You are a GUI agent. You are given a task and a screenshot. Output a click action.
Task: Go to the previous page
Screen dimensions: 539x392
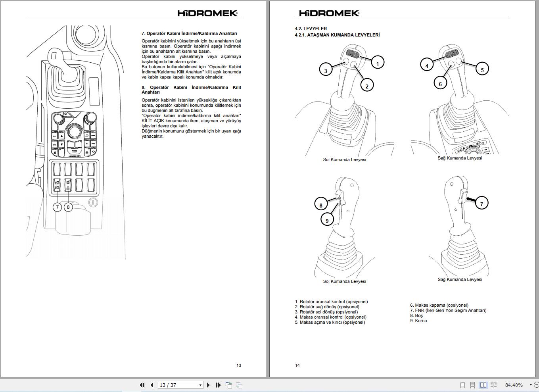[152, 385]
